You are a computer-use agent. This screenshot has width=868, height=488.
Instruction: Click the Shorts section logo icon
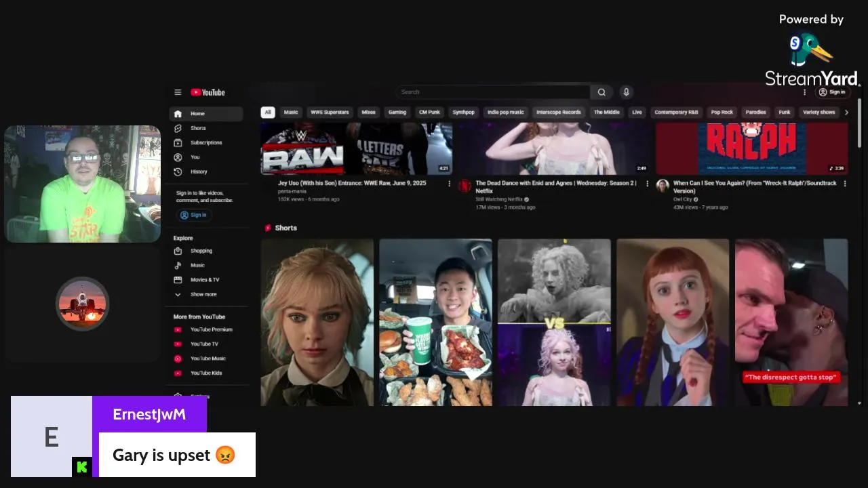click(268, 228)
